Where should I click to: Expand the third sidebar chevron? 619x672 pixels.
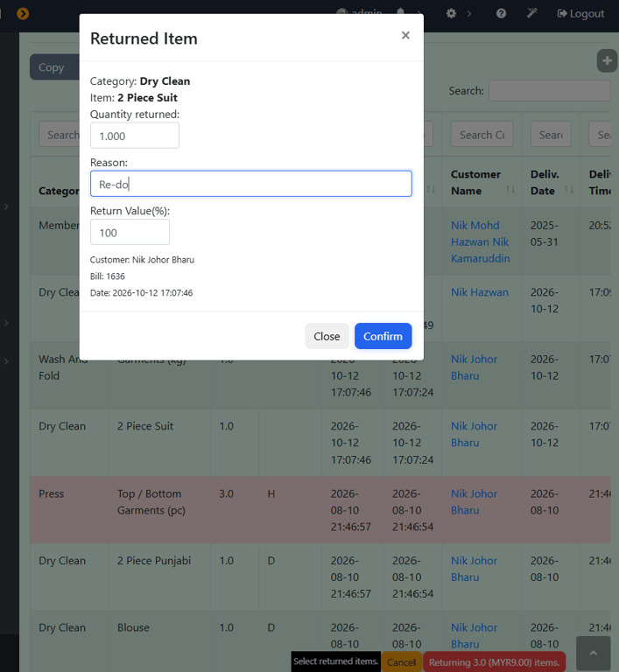click(x=6, y=361)
